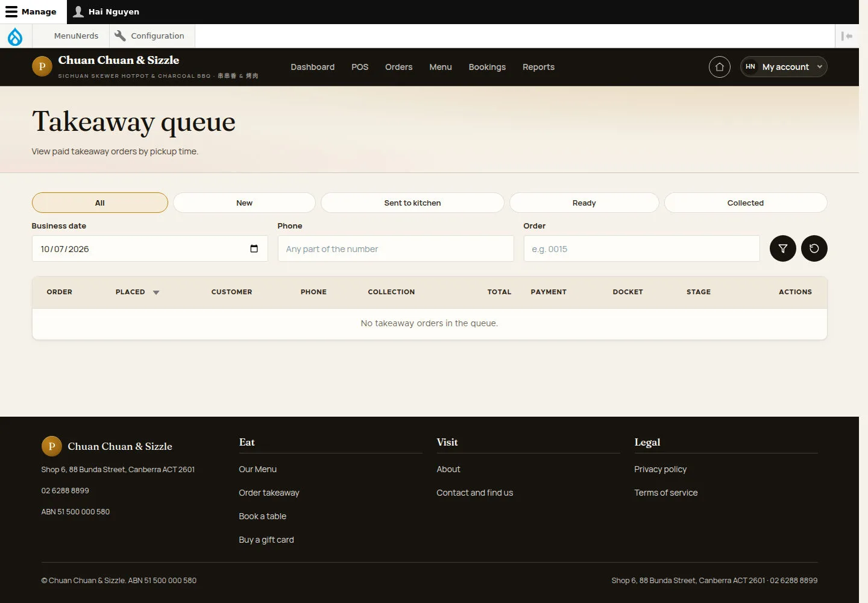Open the About footer link
The height and width of the screenshot is (603, 868).
click(x=448, y=469)
